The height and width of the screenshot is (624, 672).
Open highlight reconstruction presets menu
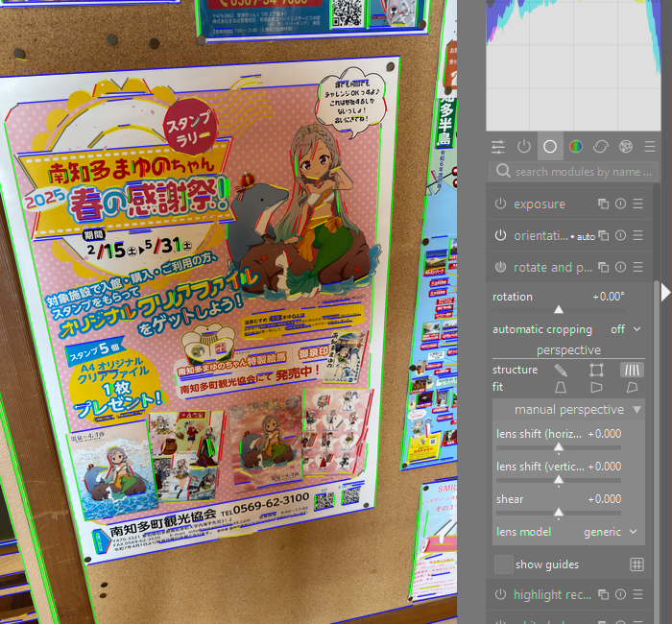tap(637, 594)
